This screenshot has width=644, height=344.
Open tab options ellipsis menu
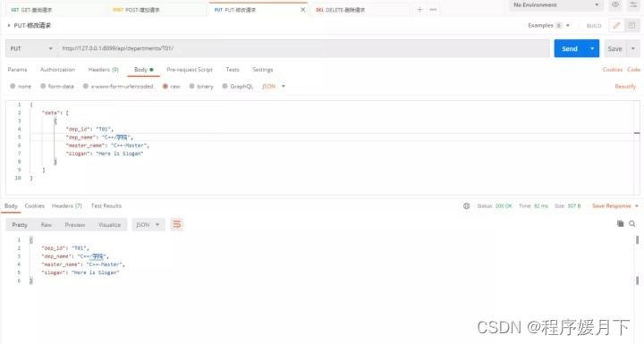tap(433, 10)
